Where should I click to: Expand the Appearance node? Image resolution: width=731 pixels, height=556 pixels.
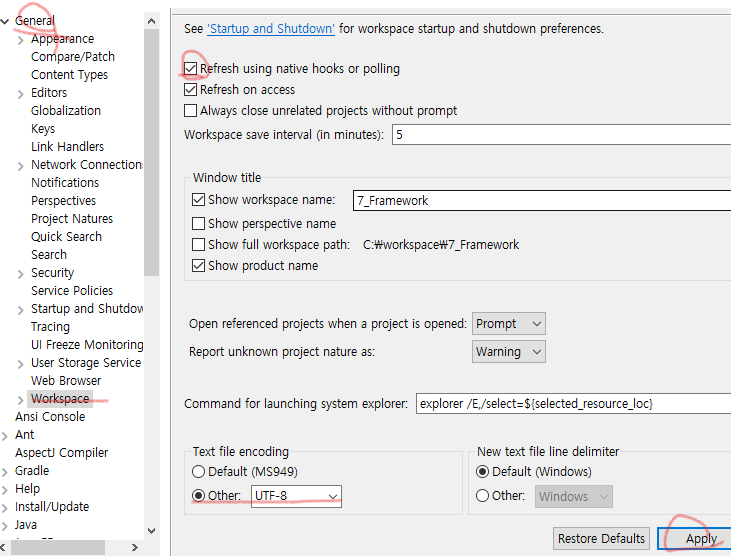(21, 40)
